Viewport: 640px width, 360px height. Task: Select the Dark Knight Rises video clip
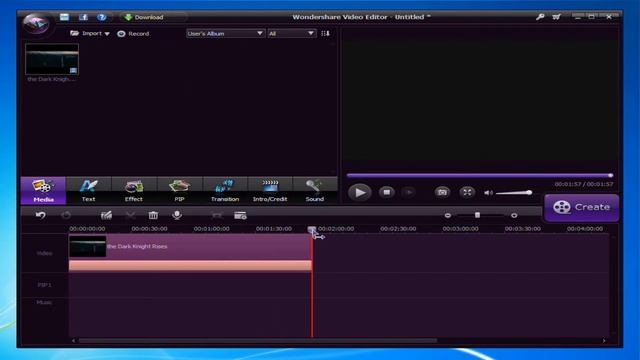[x=190, y=247]
